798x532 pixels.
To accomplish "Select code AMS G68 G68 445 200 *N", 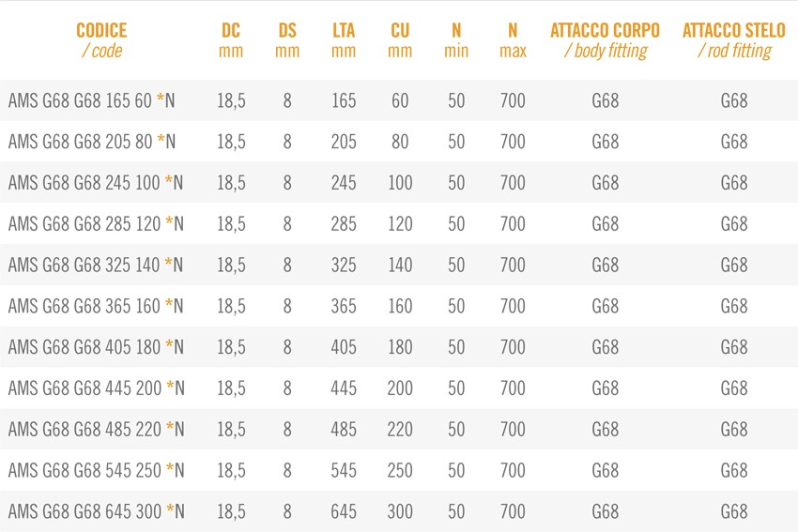I will [96, 388].
